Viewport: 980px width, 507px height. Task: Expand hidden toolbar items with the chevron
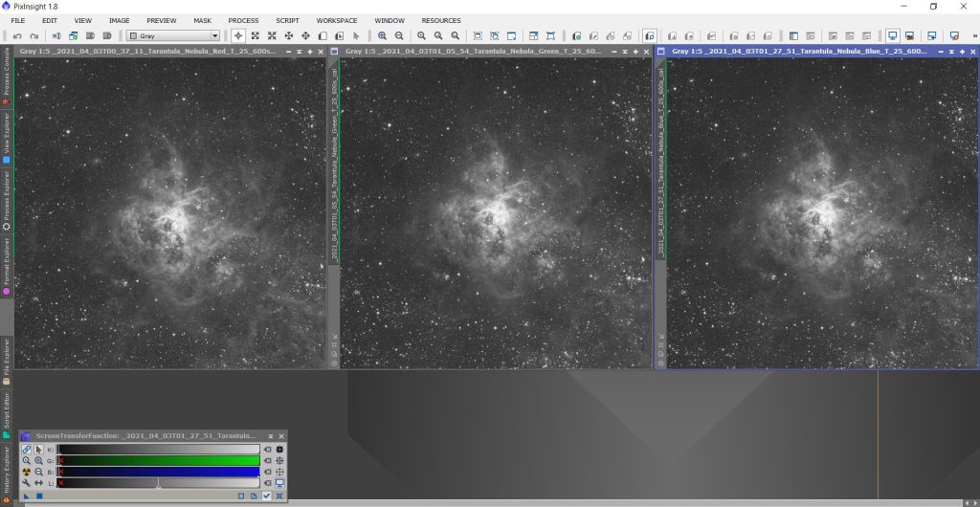pyautogui.click(x=973, y=36)
